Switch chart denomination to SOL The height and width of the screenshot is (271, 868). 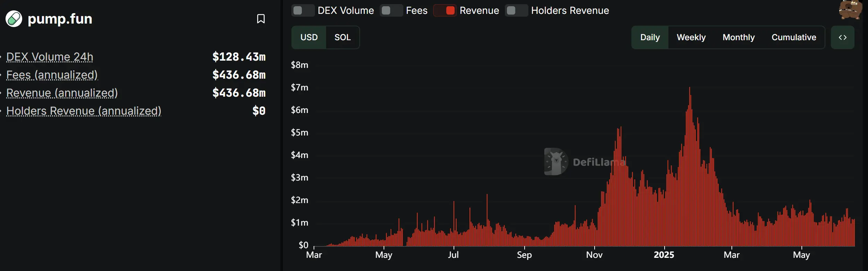pos(342,37)
